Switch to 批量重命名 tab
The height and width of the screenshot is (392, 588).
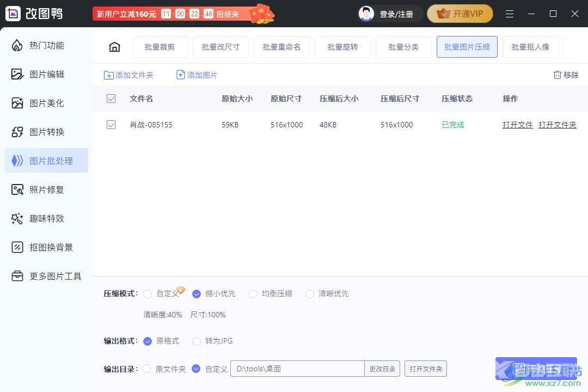point(281,47)
